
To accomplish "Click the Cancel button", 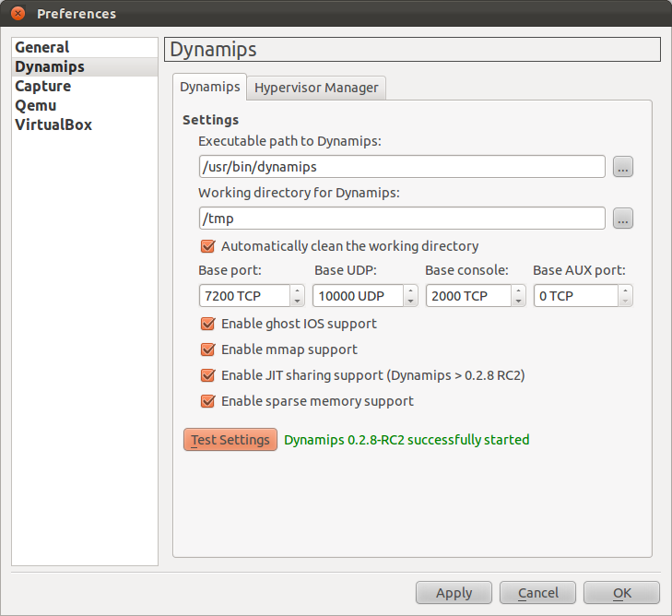I will click(x=537, y=593).
